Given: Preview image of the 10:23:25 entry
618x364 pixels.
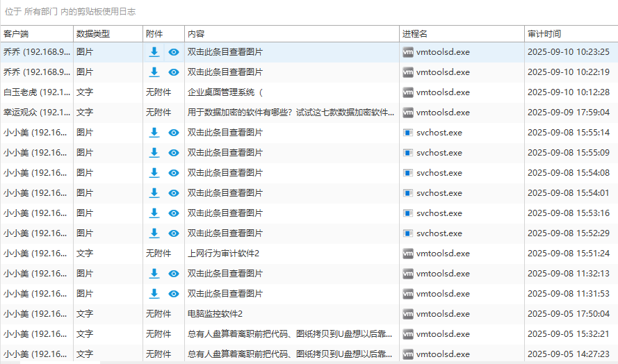Looking at the screenshot, I should pos(174,52).
